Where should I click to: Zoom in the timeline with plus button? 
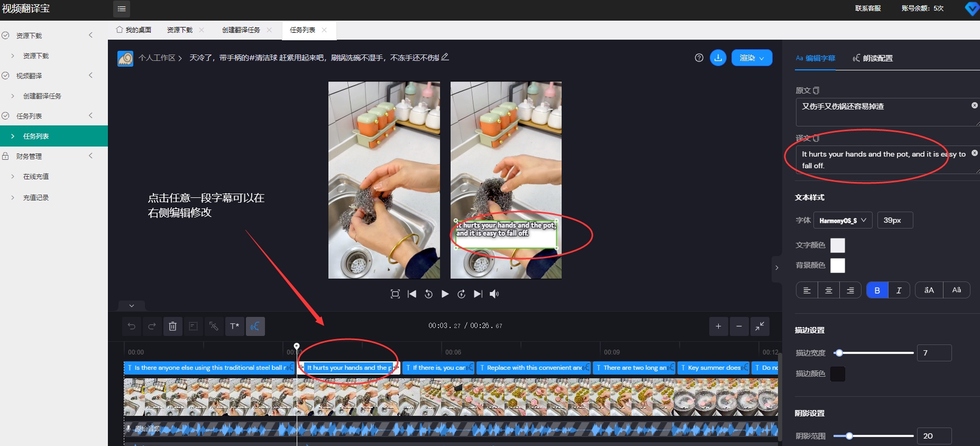click(718, 326)
